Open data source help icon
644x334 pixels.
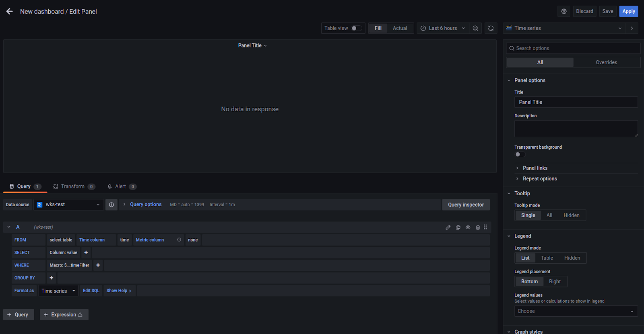click(x=111, y=205)
